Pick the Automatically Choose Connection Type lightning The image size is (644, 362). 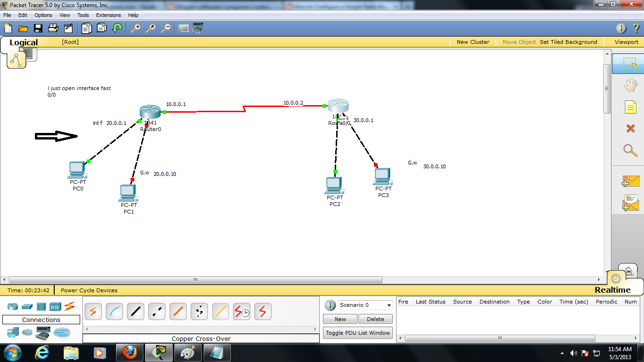[x=93, y=311]
